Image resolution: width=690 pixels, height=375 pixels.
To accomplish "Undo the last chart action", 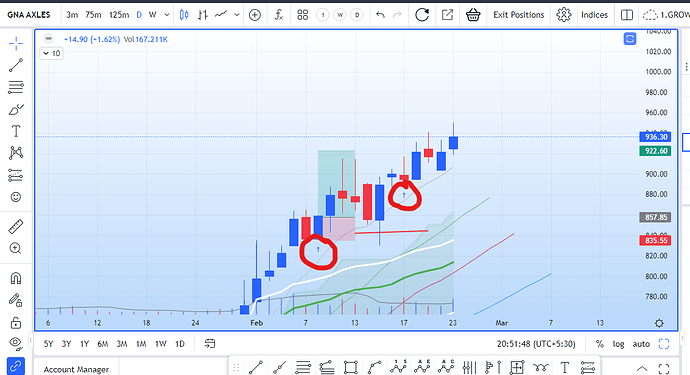I will (x=381, y=15).
